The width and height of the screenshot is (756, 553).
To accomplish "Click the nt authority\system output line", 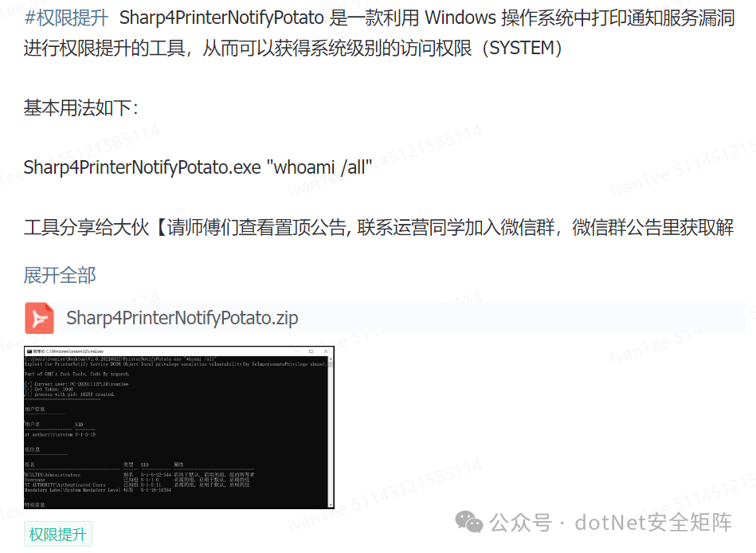I will [61, 434].
